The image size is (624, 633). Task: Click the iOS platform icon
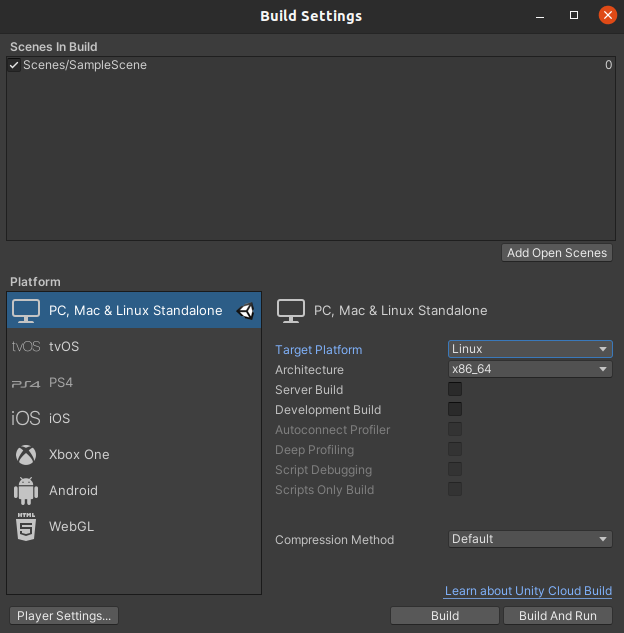pos(26,419)
